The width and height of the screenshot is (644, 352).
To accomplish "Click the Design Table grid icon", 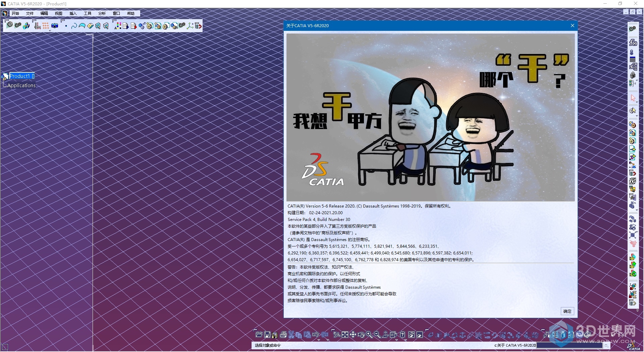I will coord(633,59).
